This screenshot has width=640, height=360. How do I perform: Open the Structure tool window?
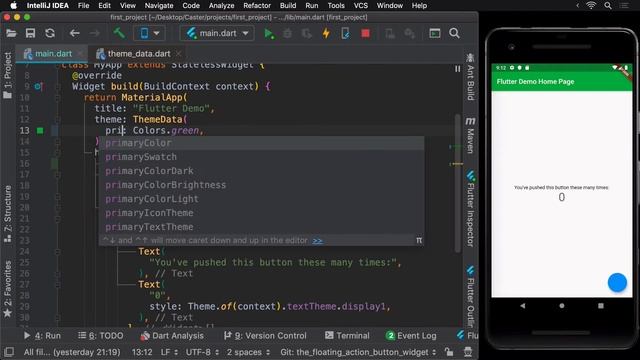(x=8, y=213)
